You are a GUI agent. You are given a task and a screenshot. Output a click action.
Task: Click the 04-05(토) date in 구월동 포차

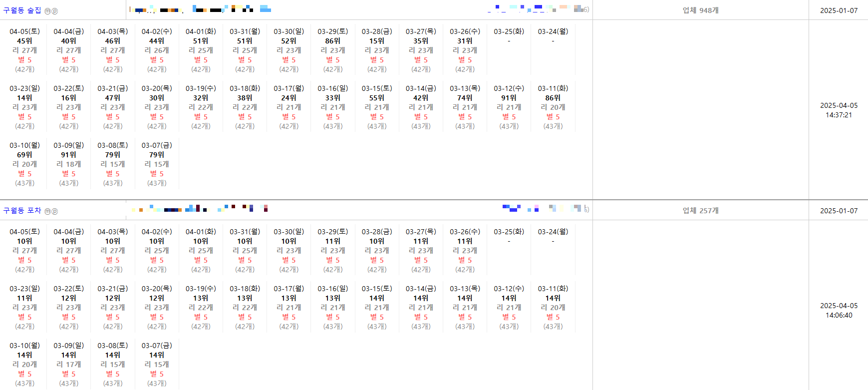point(25,232)
